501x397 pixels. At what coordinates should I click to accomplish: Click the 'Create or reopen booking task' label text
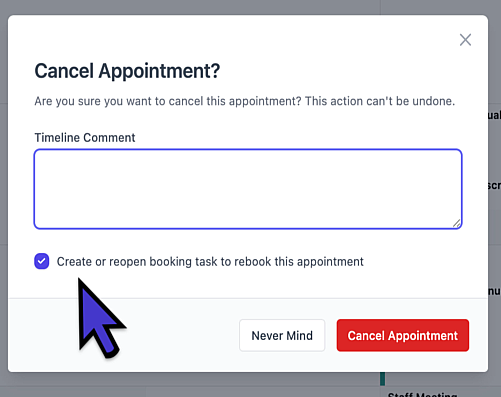pos(210,262)
